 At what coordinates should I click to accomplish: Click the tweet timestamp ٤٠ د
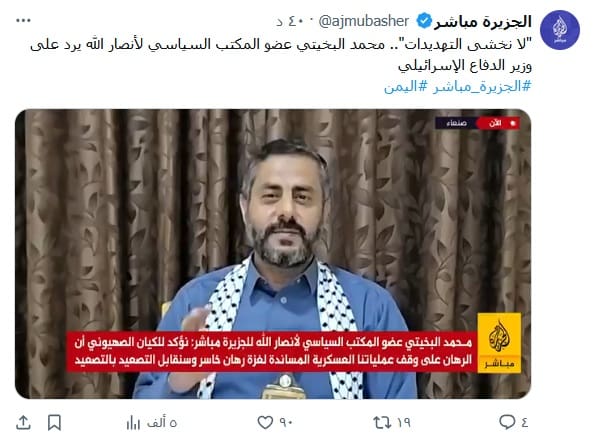tap(290, 21)
